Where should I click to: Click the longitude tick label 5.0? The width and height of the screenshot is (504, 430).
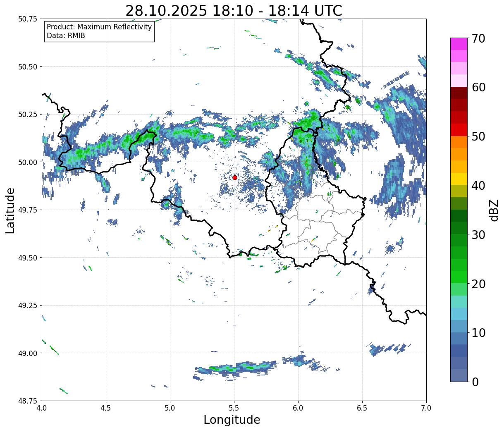(x=170, y=408)
